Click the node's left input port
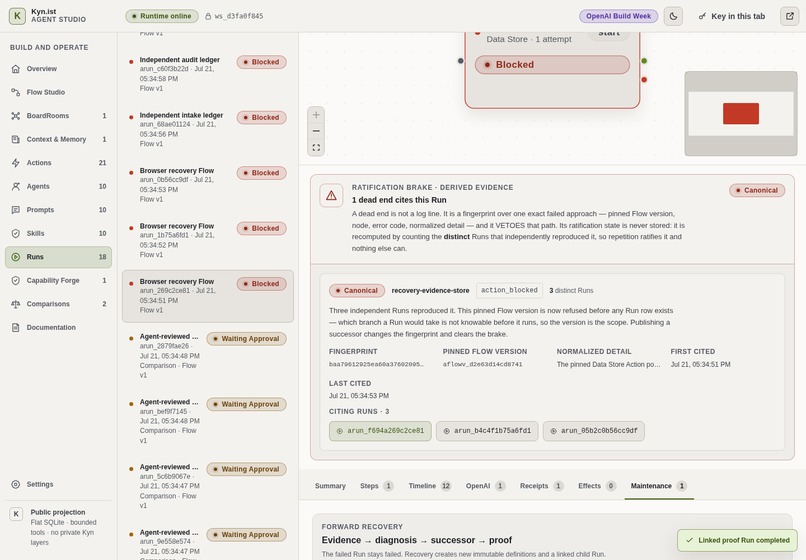Screen dimensions: 806x560 click(461, 61)
